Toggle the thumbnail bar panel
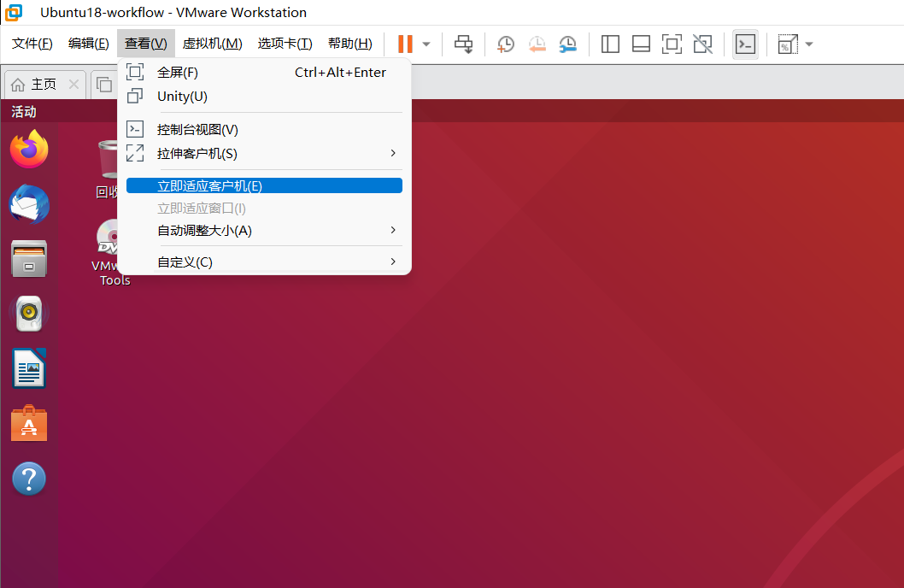This screenshot has height=588, width=904. [641, 44]
